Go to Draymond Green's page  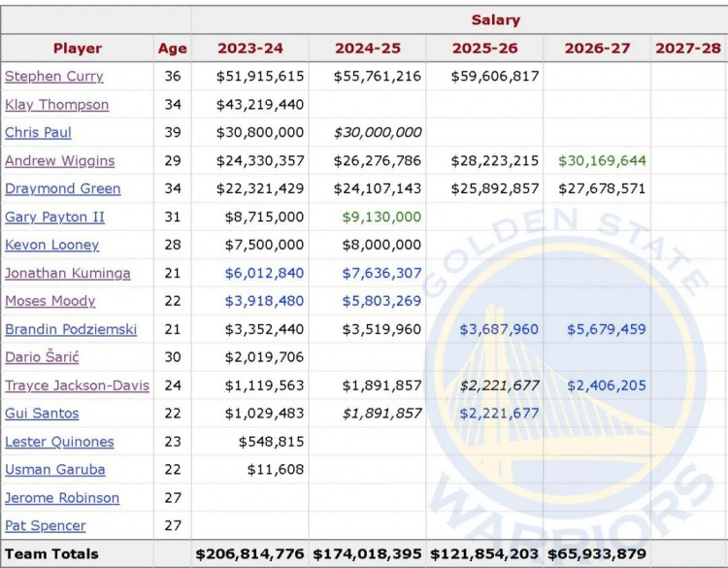click(63, 188)
